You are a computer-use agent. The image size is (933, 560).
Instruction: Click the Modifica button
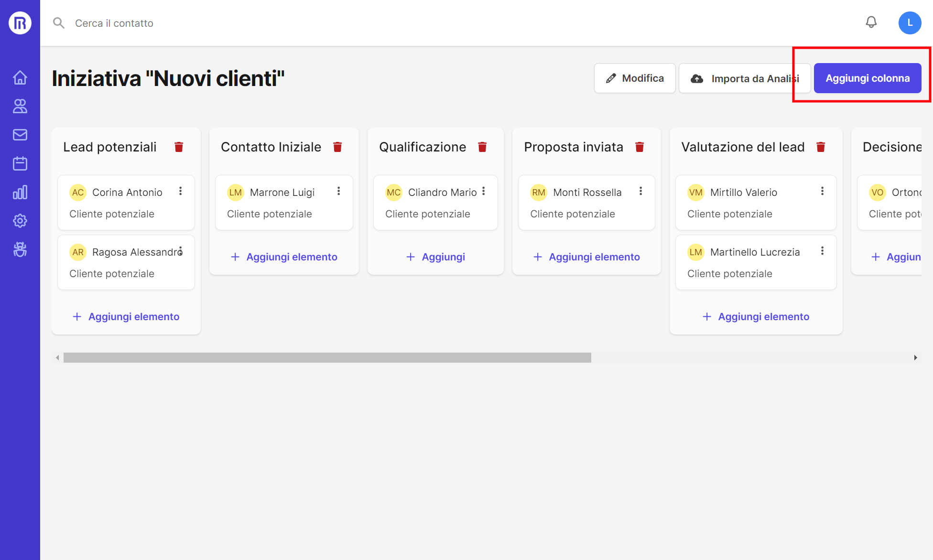tap(634, 78)
